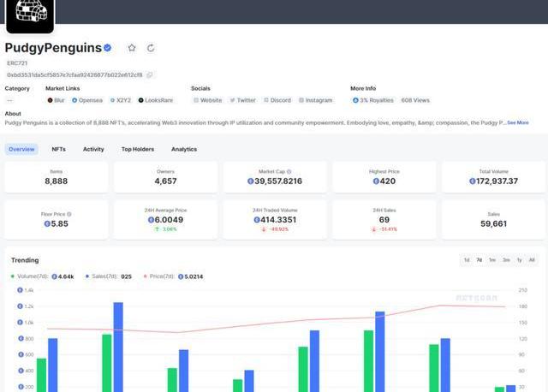Open the Blur market link

click(56, 100)
